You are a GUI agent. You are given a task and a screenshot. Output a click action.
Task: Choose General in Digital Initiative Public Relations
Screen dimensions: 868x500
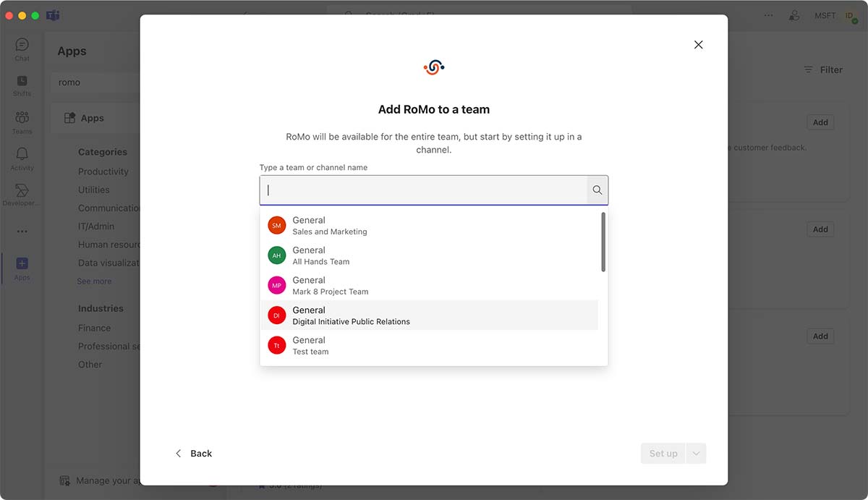coord(429,315)
